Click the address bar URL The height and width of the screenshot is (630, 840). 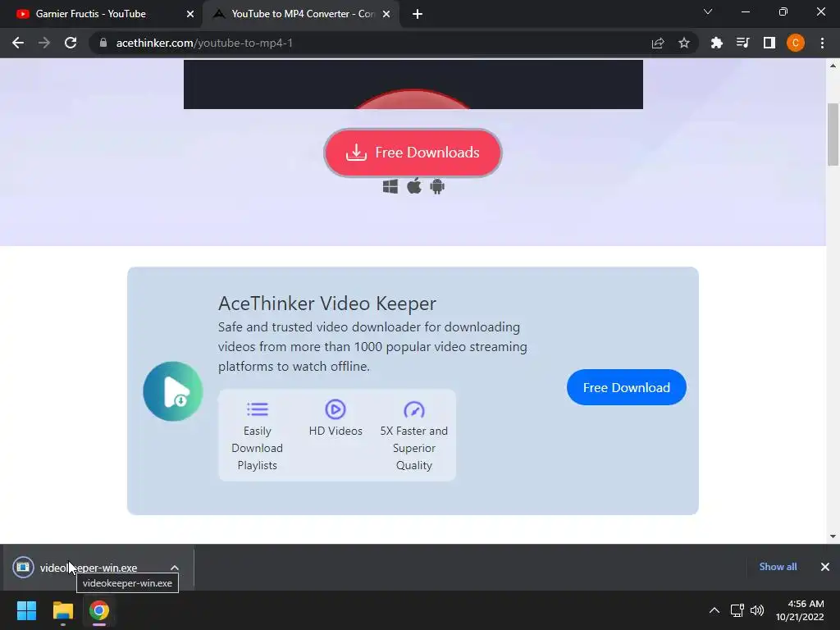coord(204,43)
